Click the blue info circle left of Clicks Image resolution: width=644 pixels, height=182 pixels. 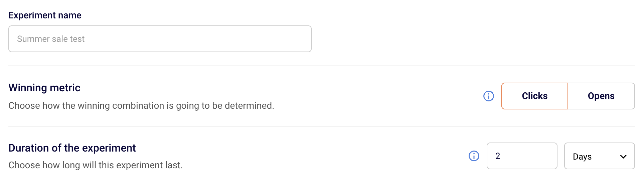[x=489, y=96]
